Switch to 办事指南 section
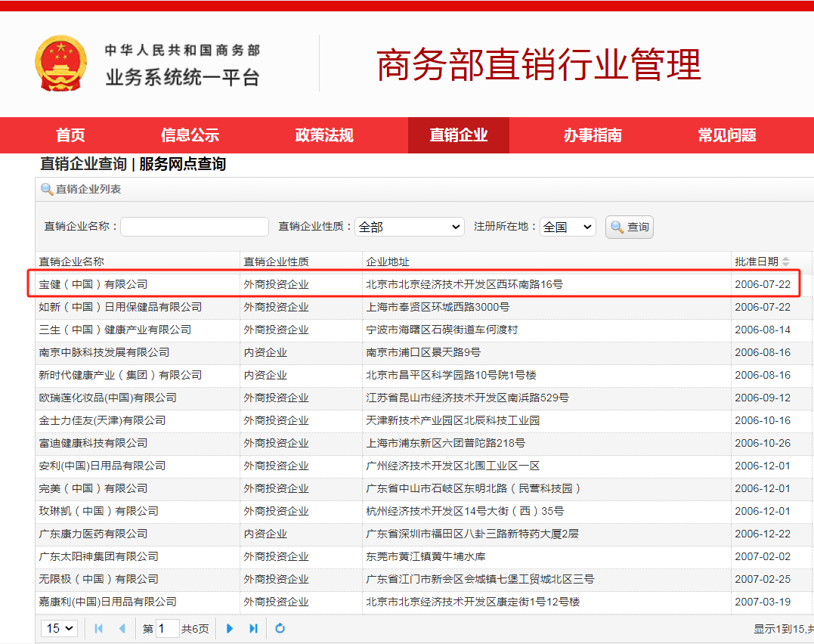The image size is (814, 644). (x=593, y=135)
